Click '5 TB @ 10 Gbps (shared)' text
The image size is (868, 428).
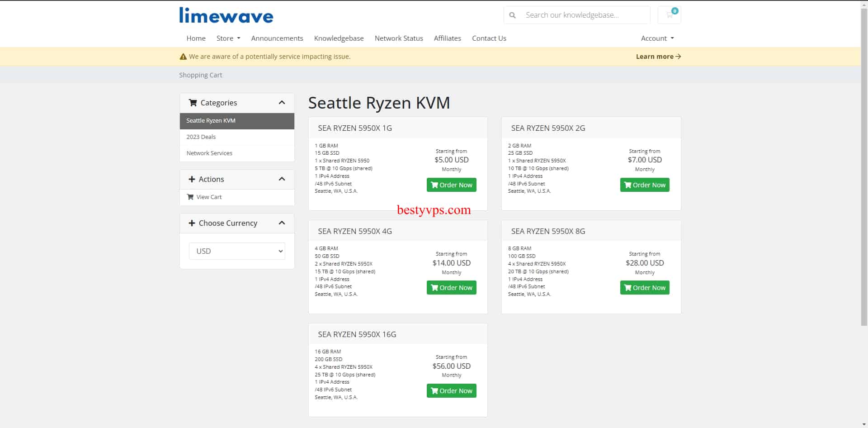point(344,168)
